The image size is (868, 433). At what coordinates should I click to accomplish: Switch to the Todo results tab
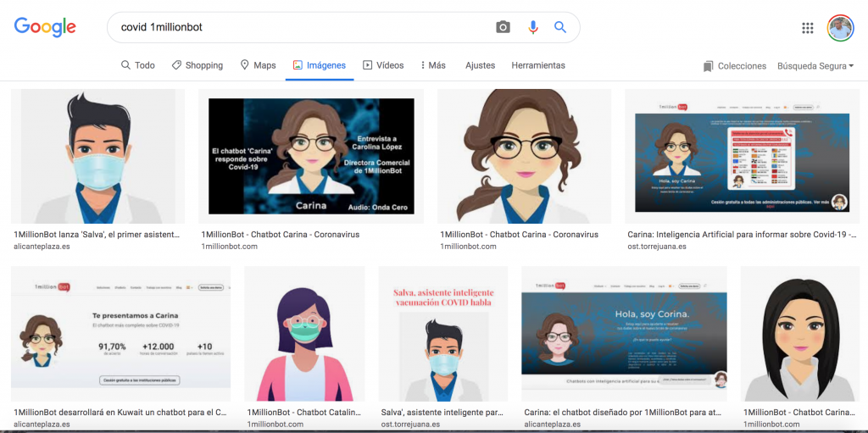coord(138,65)
